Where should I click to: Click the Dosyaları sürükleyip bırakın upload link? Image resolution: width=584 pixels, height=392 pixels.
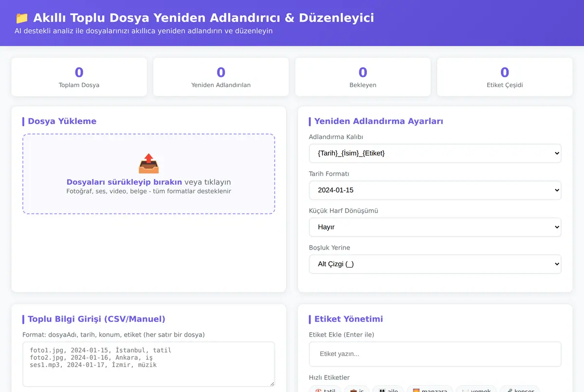tap(124, 182)
